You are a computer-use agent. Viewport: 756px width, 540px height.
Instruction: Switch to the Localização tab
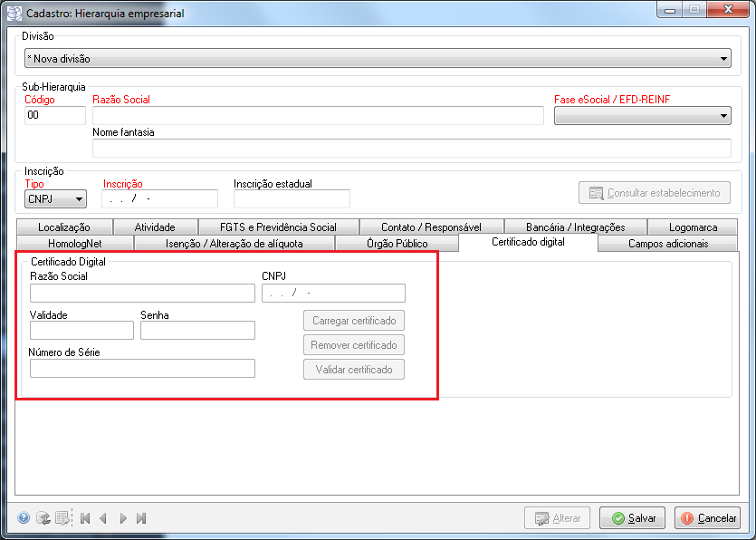pos(64,227)
